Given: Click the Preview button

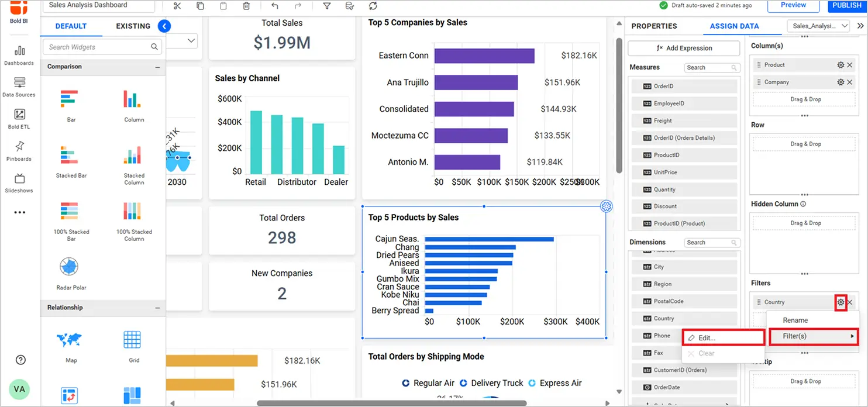Looking at the screenshot, I should click(x=794, y=5).
